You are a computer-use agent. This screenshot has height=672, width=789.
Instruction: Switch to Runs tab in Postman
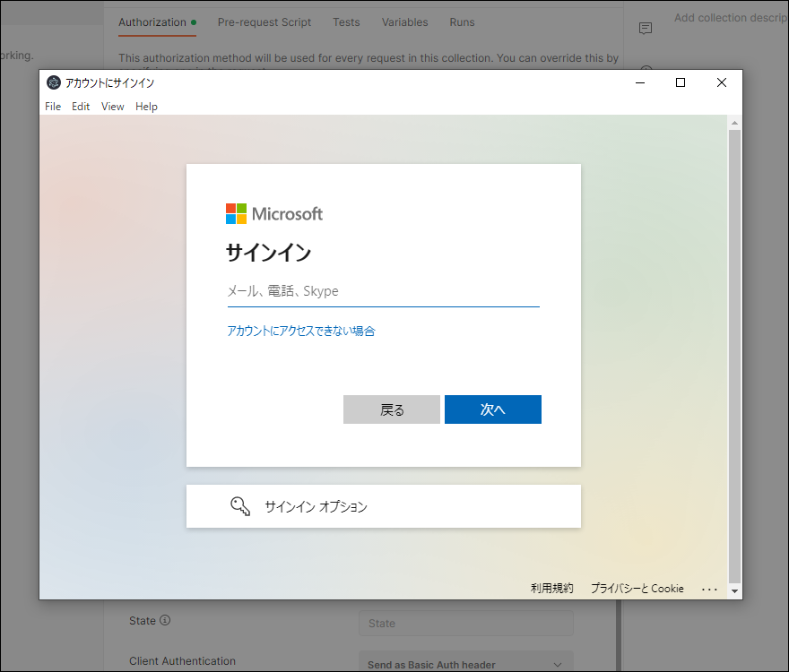tap(462, 22)
